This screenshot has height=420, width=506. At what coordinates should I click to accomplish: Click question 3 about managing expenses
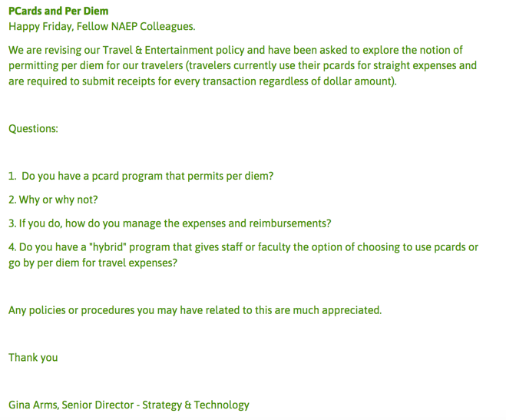[170, 223]
